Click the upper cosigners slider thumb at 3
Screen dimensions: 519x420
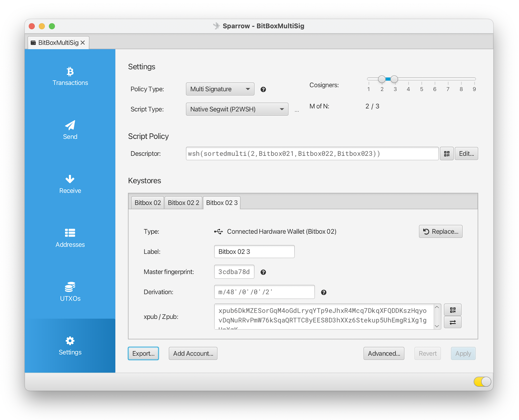pos(394,79)
